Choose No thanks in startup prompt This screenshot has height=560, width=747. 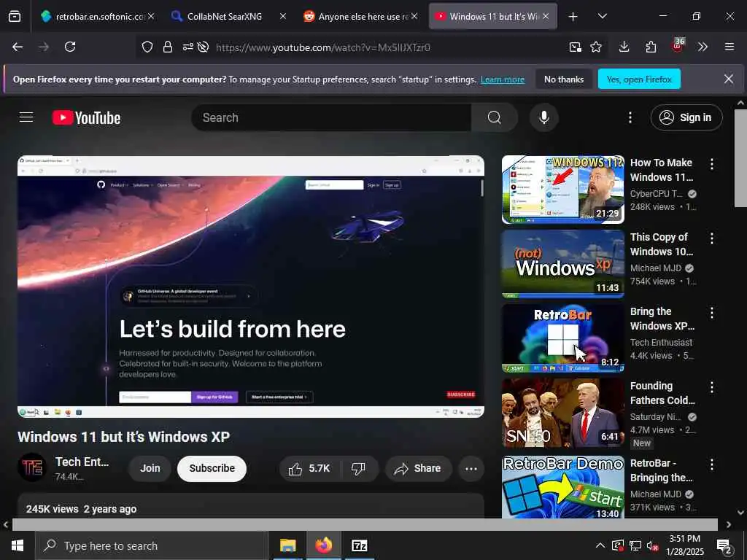click(564, 79)
